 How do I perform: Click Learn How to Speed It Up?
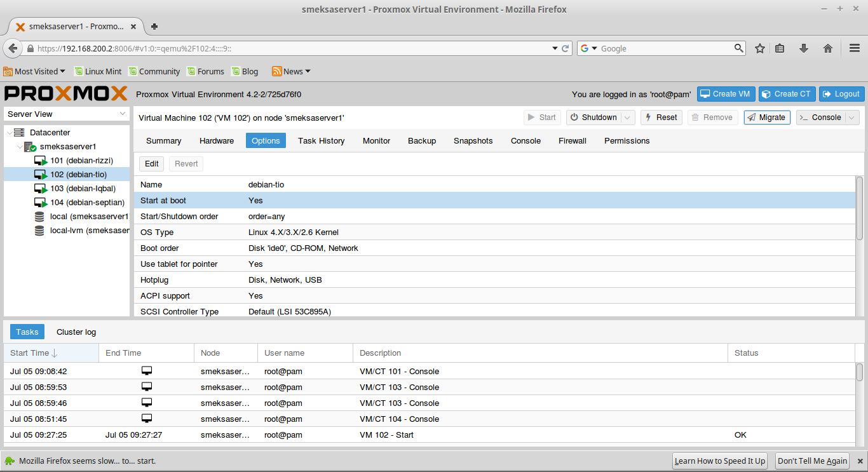pyautogui.click(x=720, y=461)
